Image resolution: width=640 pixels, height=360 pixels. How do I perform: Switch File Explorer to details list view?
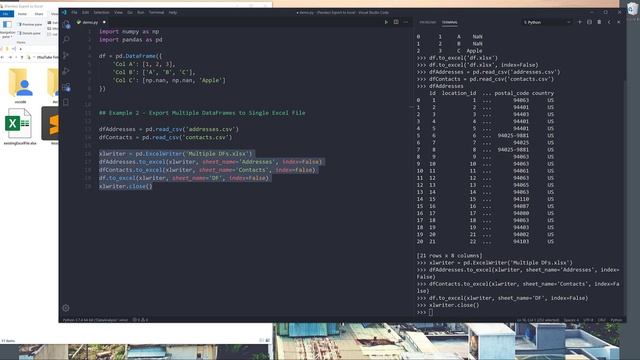[262, 340]
